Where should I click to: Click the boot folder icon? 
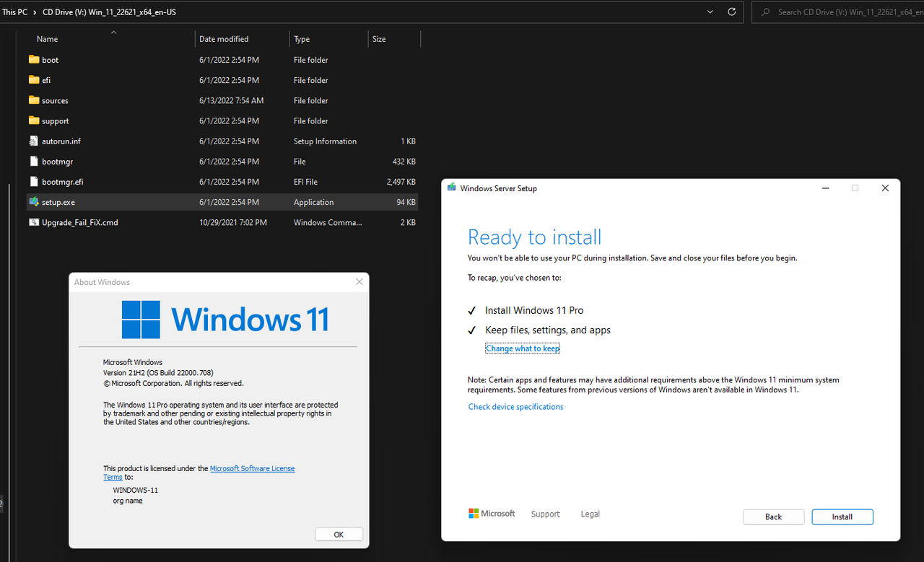33,60
